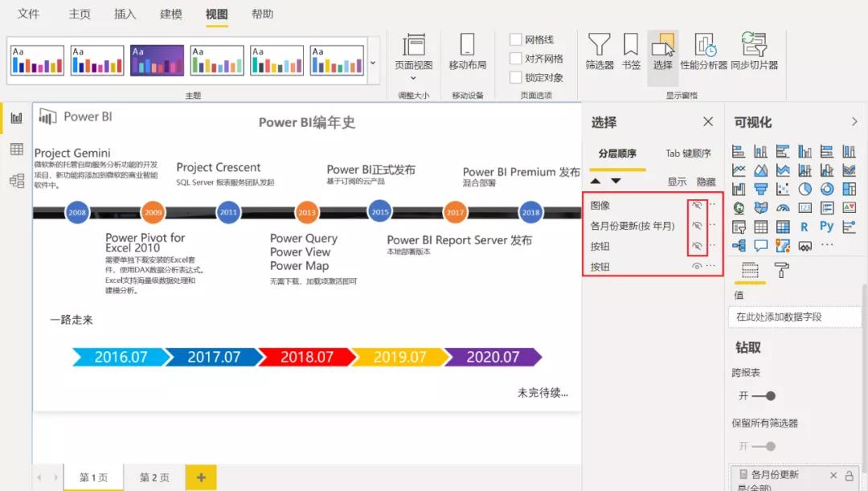The image size is (868, 491).
Task: Open the fields well tab in visualizations
Action: pos(750,271)
